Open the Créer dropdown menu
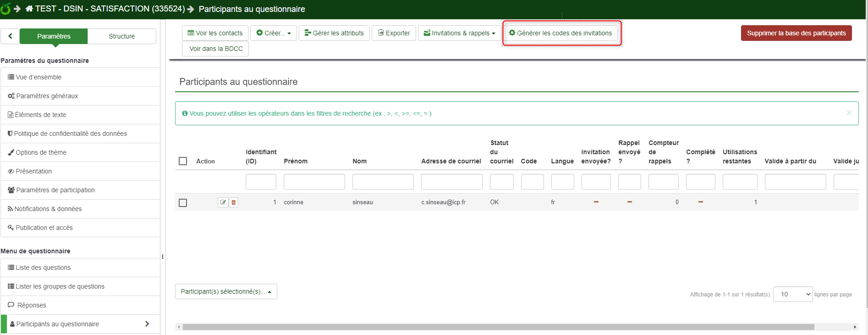This screenshot has width=868, height=335. pos(274,33)
